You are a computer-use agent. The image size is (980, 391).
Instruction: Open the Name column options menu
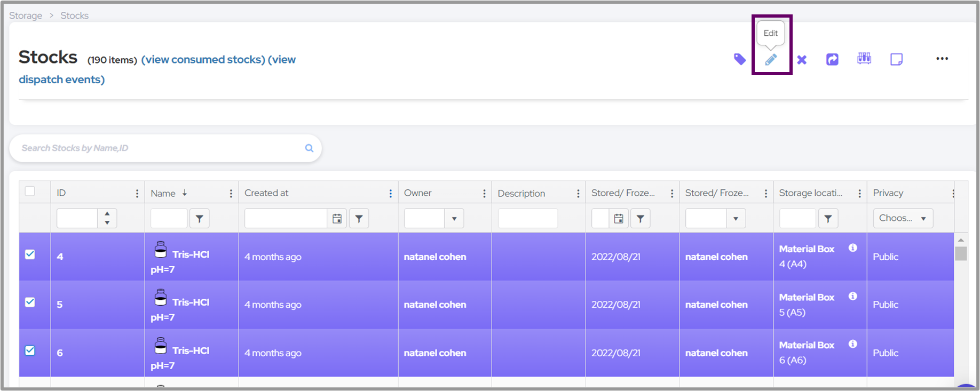point(231,194)
